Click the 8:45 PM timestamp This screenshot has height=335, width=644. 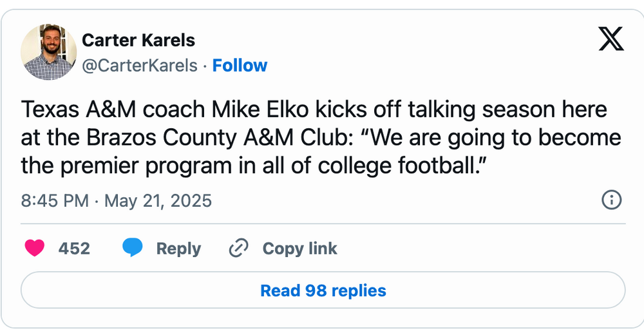pos(54,201)
